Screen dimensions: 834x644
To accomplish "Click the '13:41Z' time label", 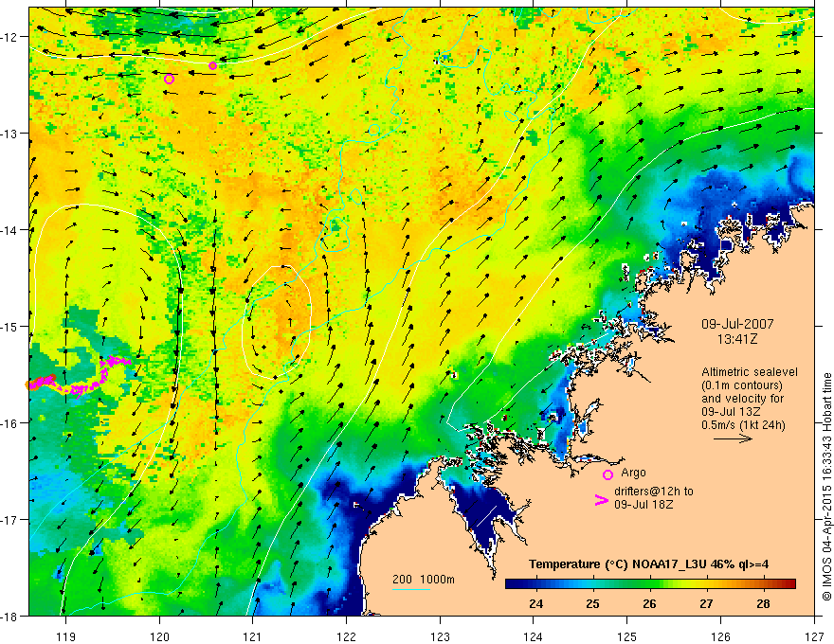I will tap(737, 338).
